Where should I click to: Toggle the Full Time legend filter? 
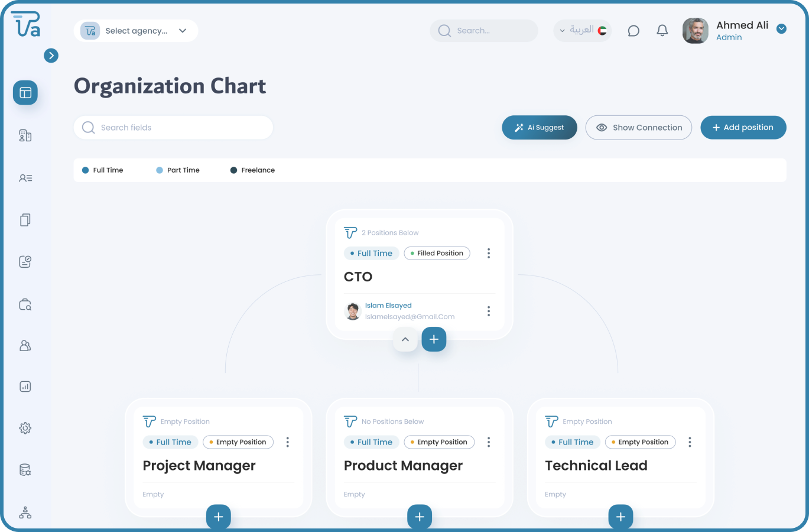pyautogui.click(x=103, y=170)
